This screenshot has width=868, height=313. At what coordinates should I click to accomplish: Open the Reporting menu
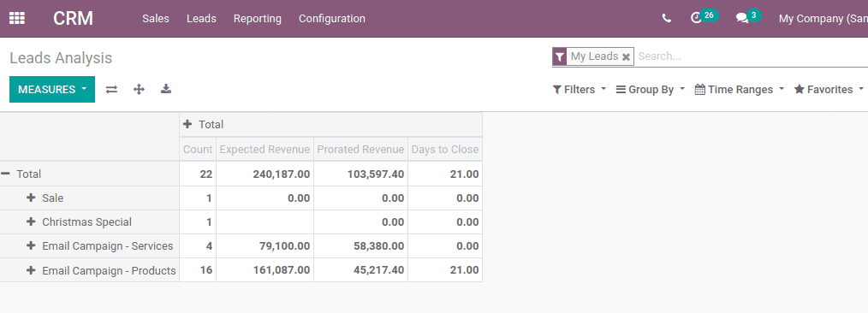[x=258, y=18]
